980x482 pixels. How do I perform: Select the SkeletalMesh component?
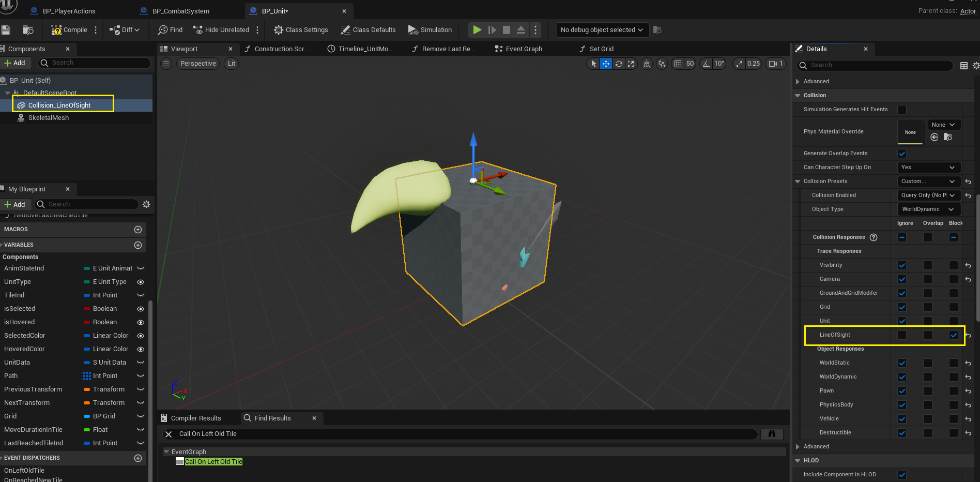click(x=48, y=118)
